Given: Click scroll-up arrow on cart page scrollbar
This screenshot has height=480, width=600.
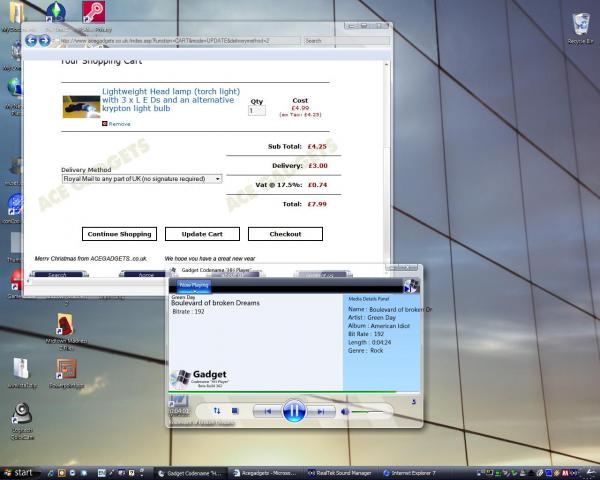Looking at the screenshot, I should pos(386,65).
